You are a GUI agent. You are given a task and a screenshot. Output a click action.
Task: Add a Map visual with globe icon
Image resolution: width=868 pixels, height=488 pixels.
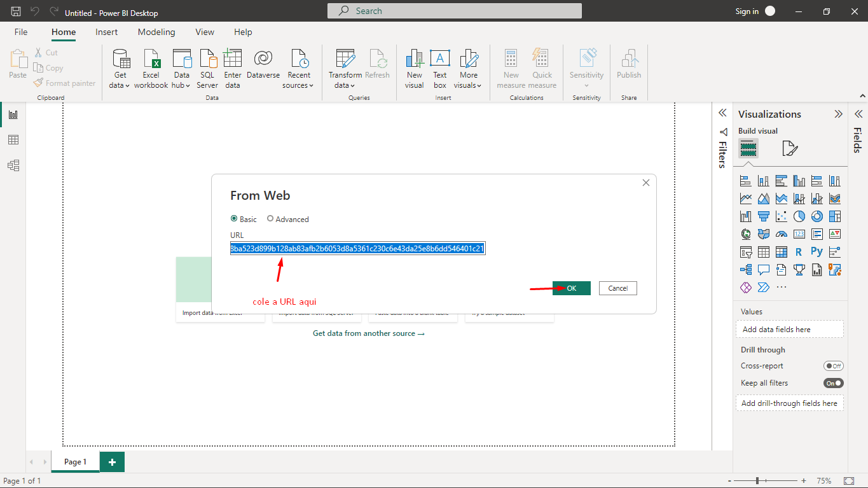click(746, 234)
